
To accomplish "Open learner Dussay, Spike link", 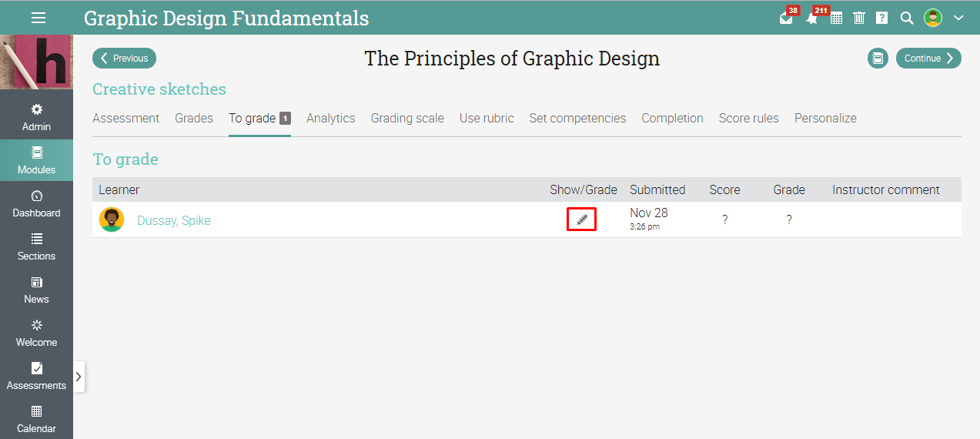I will point(174,220).
